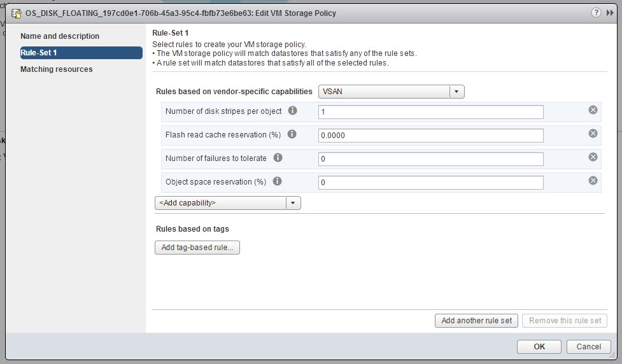Delete the Number of failures to tolerate rule
The image size is (622, 364).
(x=593, y=157)
